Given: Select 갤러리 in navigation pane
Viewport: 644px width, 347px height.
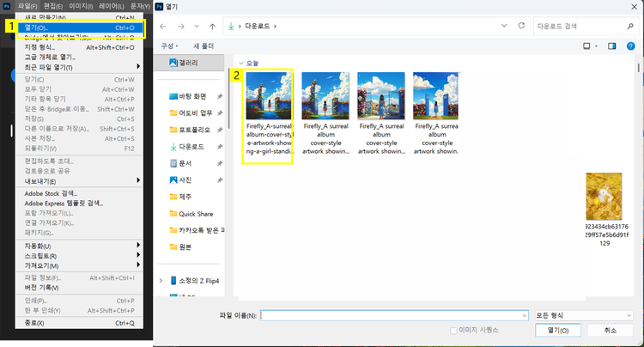Looking at the screenshot, I should pyautogui.click(x=190, y=63).
